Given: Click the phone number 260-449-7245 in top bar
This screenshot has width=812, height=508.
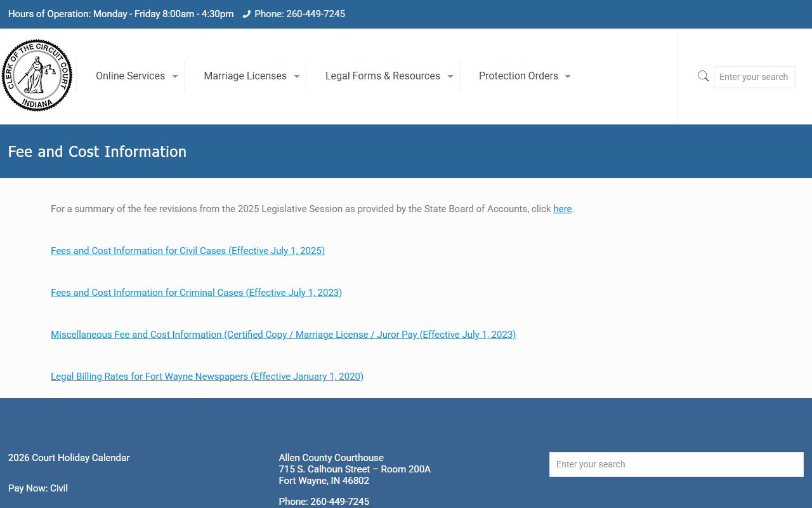Looking at the screenshot, I should click(x=315, y=14).
